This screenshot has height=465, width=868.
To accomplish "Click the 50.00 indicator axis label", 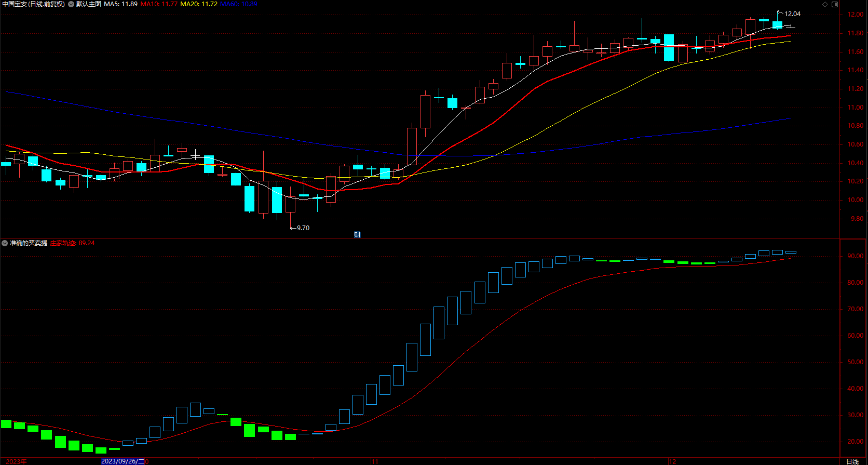I will tap(856, 362).
